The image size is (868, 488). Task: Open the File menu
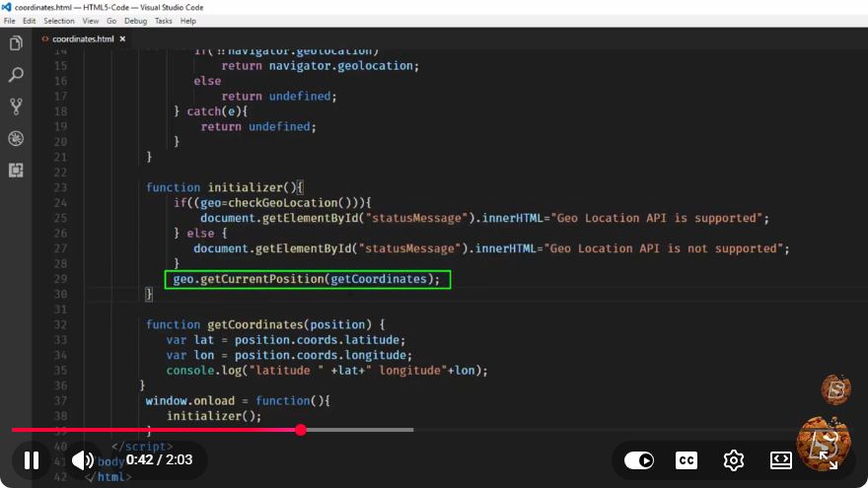[10, 21]
